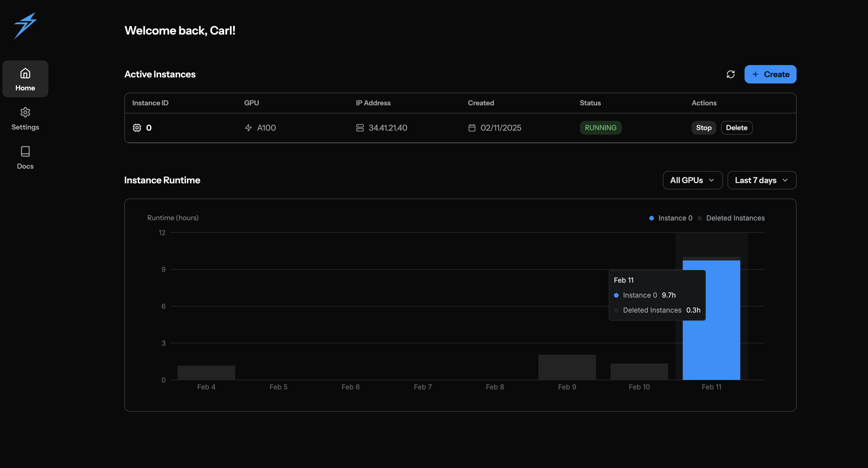
Task: Click the chevron in the All GPUs selector
Action: click(x=711, y=180)
